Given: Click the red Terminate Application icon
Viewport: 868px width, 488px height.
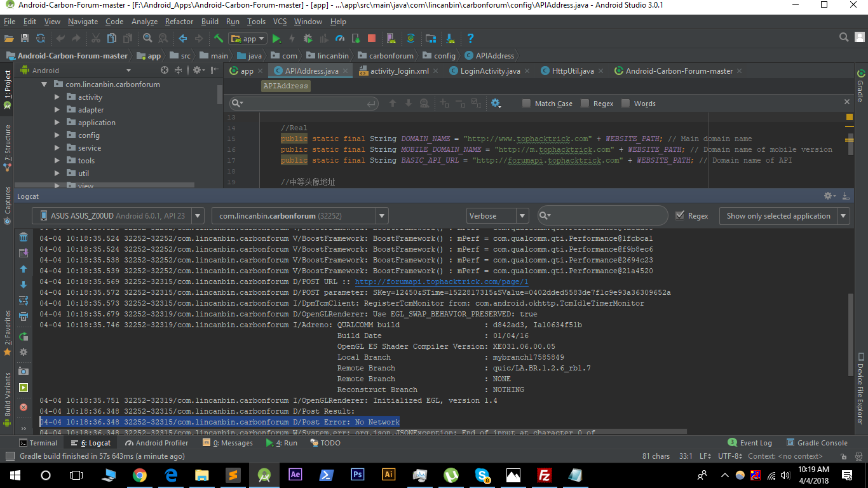Looking at the screenshot, I should pos(24,407).
